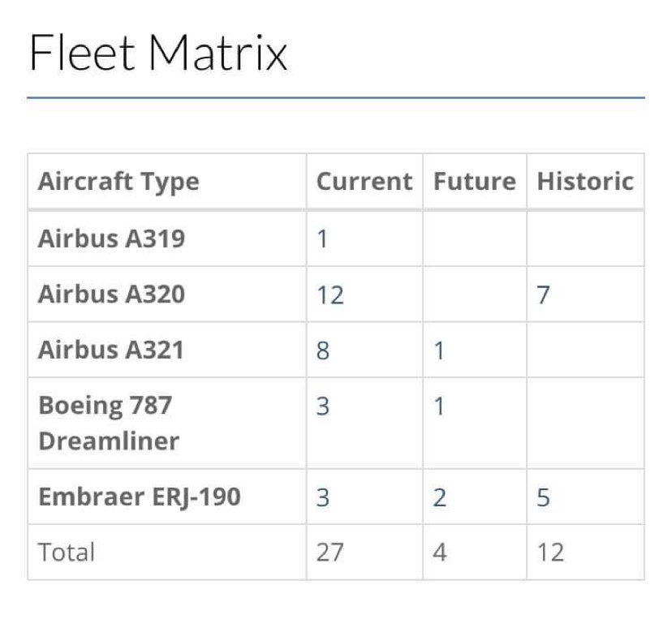
Task: Open the Embraer ERJ-190 current count link
Action: click(x=322, y=497)
